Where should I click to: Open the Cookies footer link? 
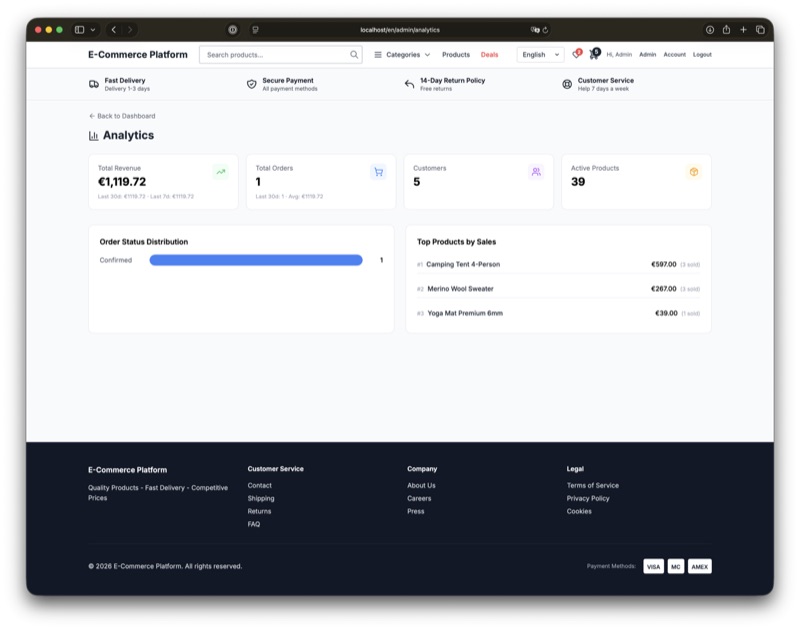coord(579,511)
